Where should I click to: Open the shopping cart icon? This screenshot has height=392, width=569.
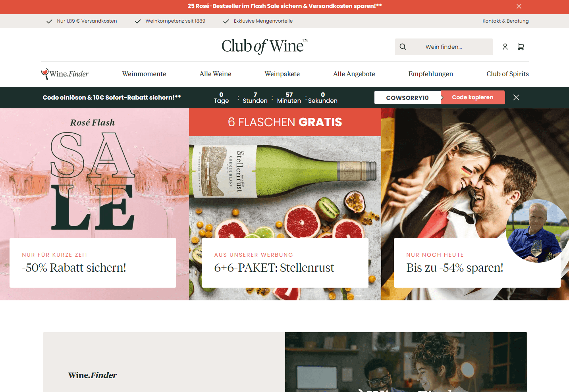pyautogui.click(x=521, y=47)
